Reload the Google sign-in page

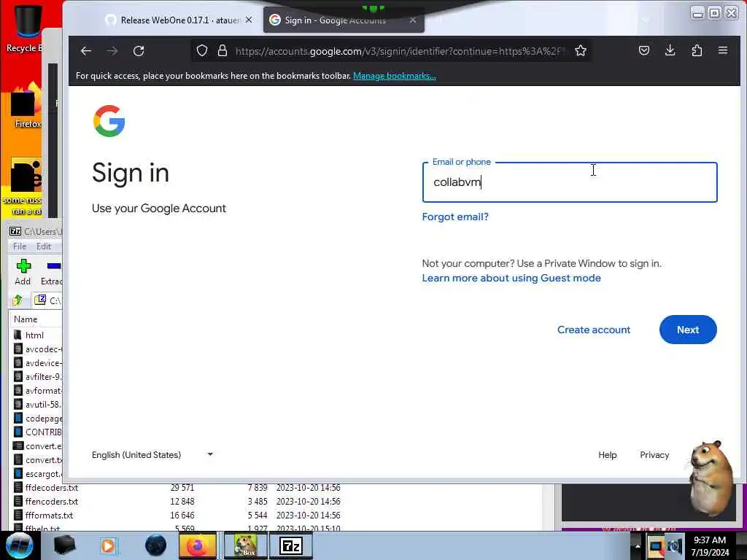click(x=139, y=51)
